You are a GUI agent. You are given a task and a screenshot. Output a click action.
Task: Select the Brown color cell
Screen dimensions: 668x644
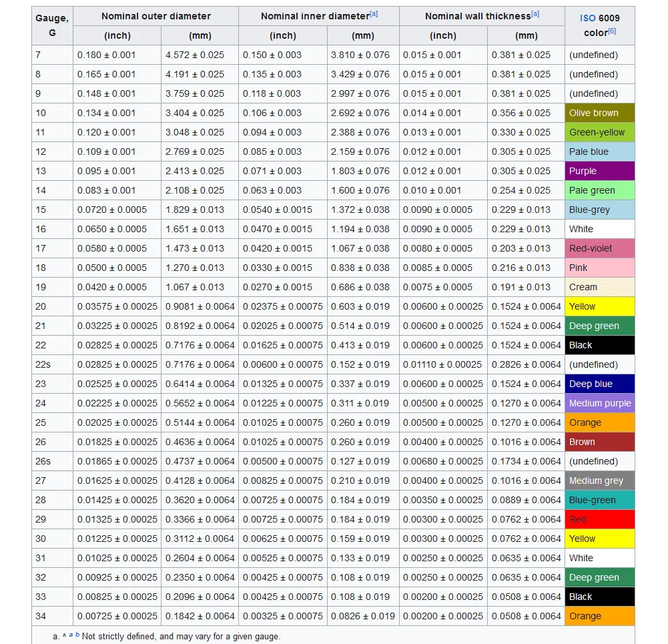[600, 442]
